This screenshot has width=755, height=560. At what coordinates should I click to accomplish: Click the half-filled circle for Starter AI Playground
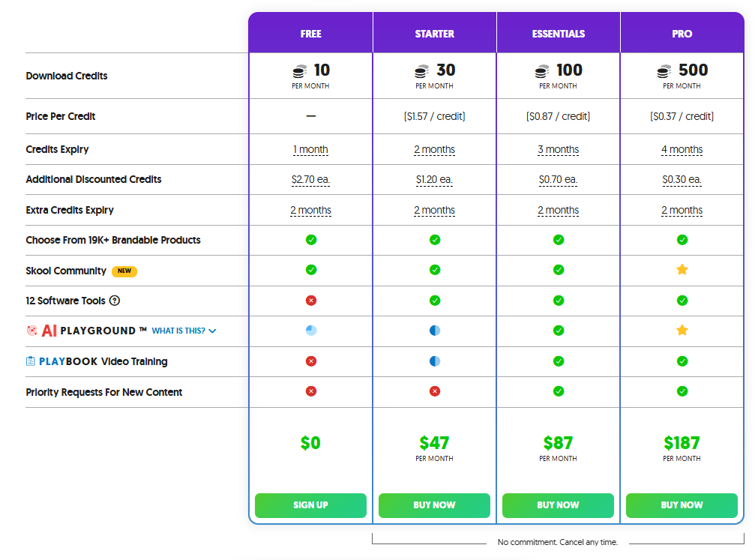coord(434,331)
